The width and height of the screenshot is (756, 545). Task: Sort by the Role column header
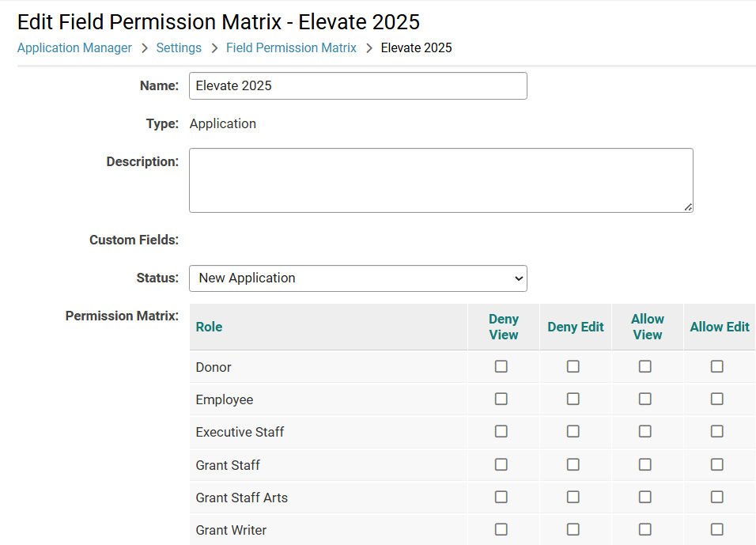209,327
